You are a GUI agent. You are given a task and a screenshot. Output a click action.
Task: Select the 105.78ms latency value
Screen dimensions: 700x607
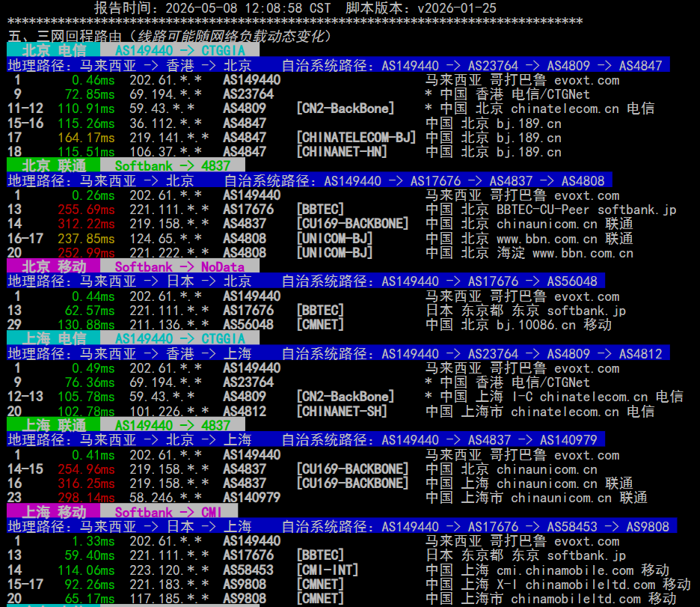(86, 397)
